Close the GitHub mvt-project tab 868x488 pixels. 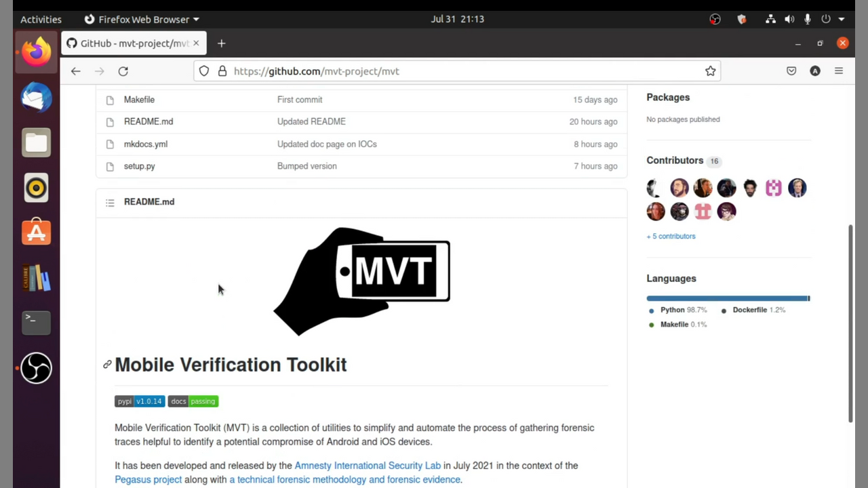point(196,43)
